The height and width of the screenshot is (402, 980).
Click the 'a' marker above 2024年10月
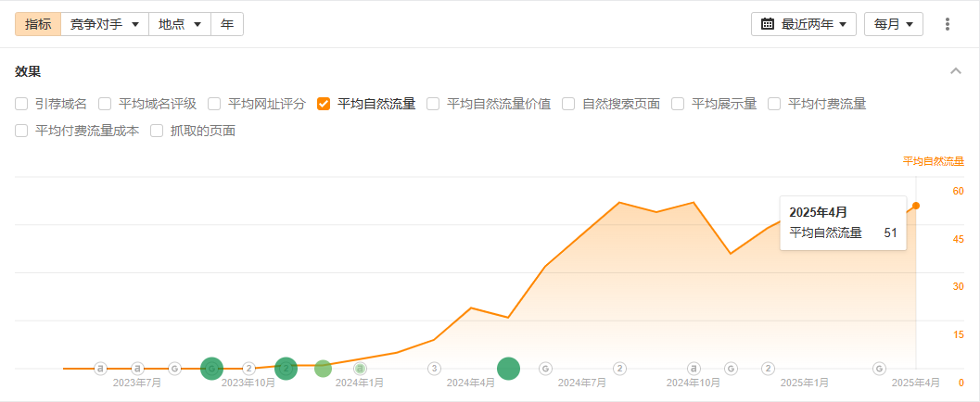pyautogui.click(x=694, y=369)
